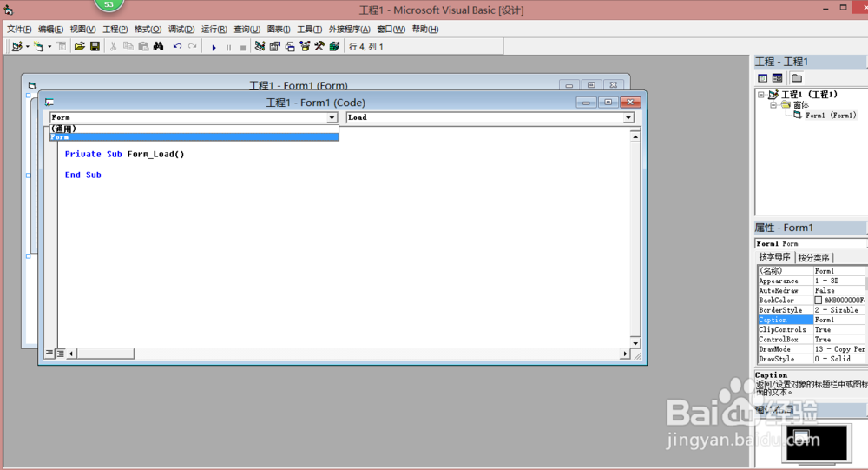The height and width of the screenshot is (470, 868).
Task: Click View Code icon in project panel
Action: click(762, 78)
